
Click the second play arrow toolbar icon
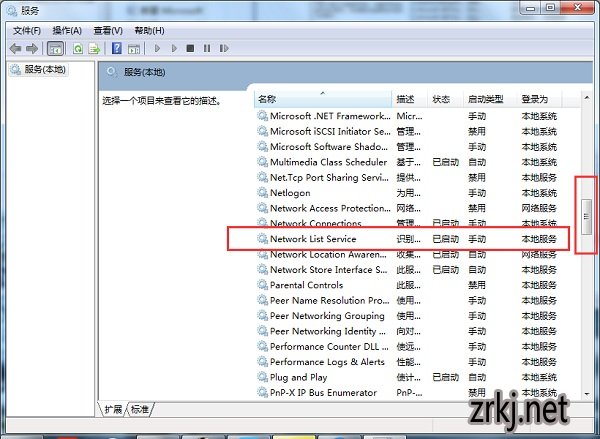174,48
